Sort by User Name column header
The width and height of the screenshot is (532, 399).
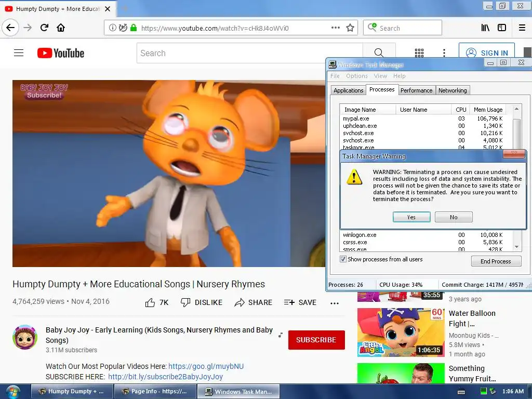coord(423,110)
